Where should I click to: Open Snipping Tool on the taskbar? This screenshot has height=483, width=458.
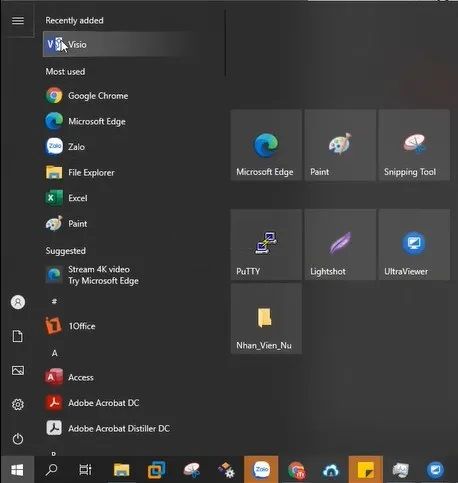point(191,470)
